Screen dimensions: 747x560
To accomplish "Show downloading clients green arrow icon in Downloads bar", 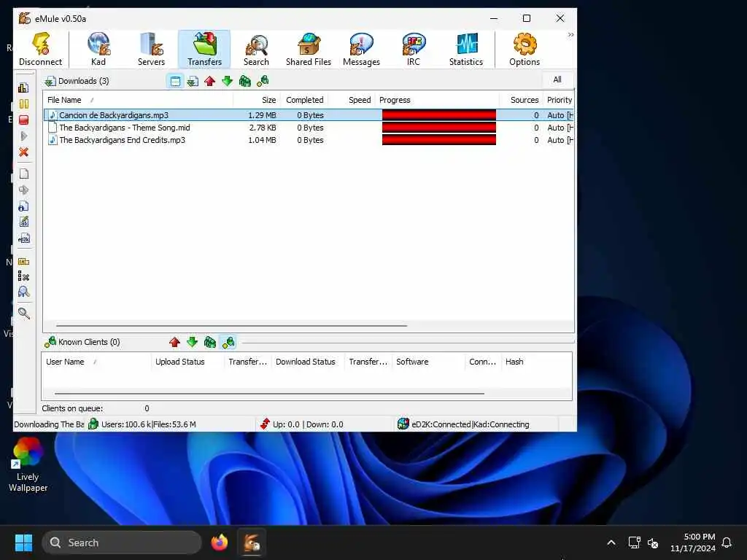I will click(x=228, y=81).
